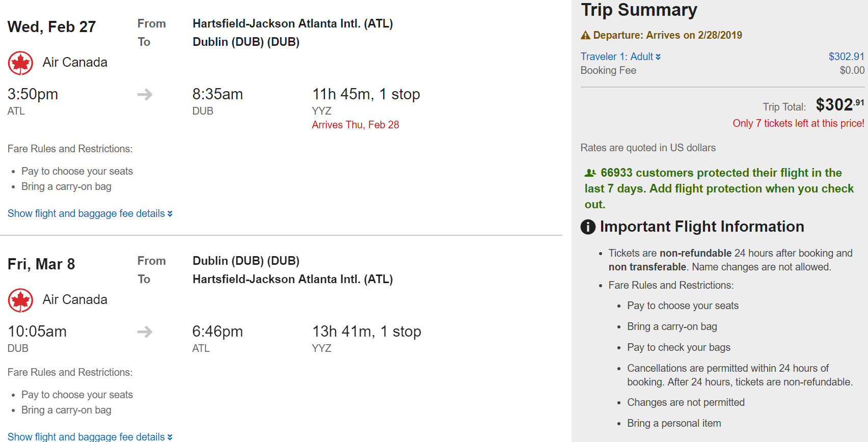868x442 pixels.
Task: Expand Traveler 1: Adult price details
Action: point(620,57)
